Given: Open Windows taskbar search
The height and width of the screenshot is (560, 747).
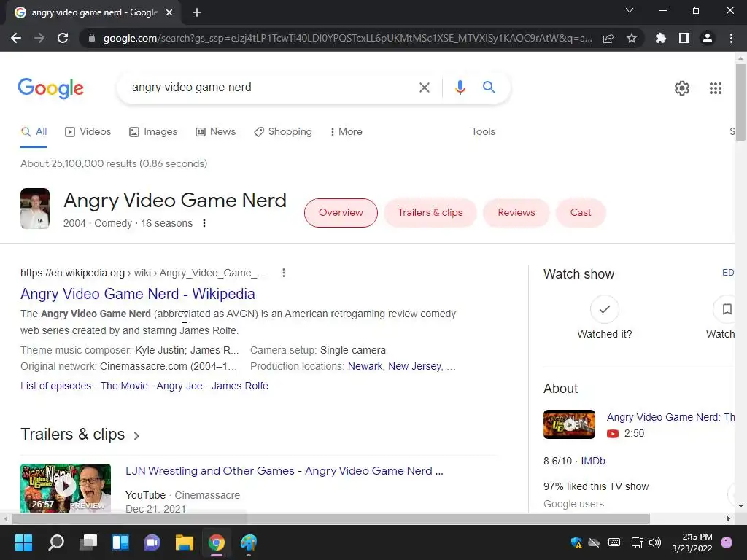Looking at the screenshot, I should (x=56, y=542).
